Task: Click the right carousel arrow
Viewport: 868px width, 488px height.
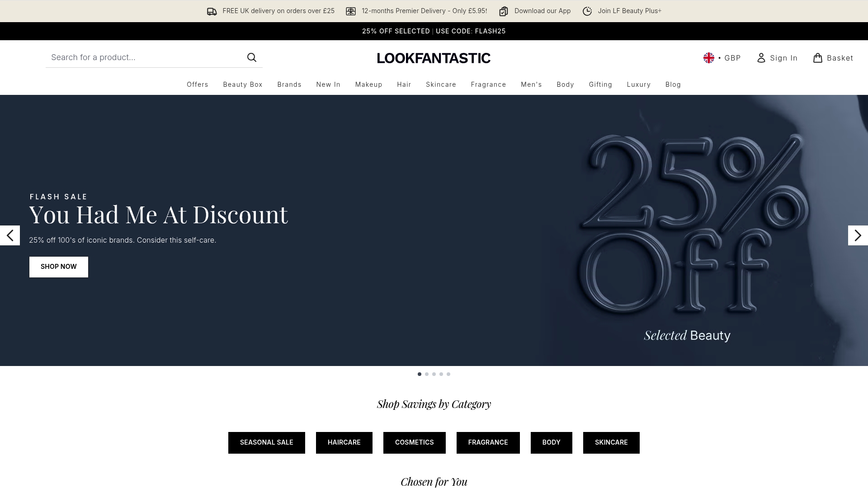Action: 858,235
